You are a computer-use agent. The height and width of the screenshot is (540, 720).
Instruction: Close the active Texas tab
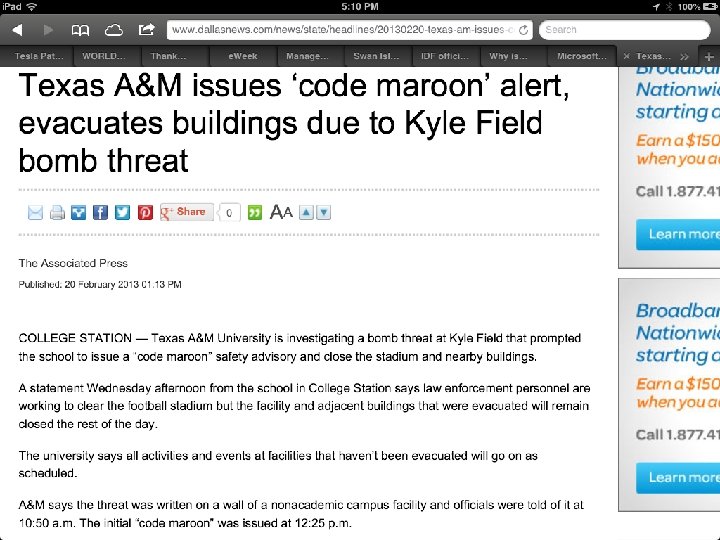(626, 57)
